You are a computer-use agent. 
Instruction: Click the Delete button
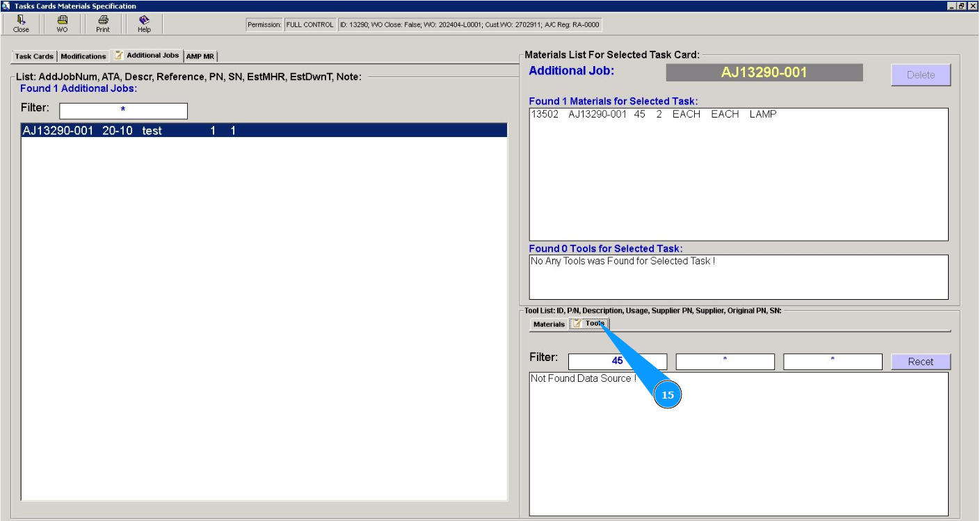921,74
